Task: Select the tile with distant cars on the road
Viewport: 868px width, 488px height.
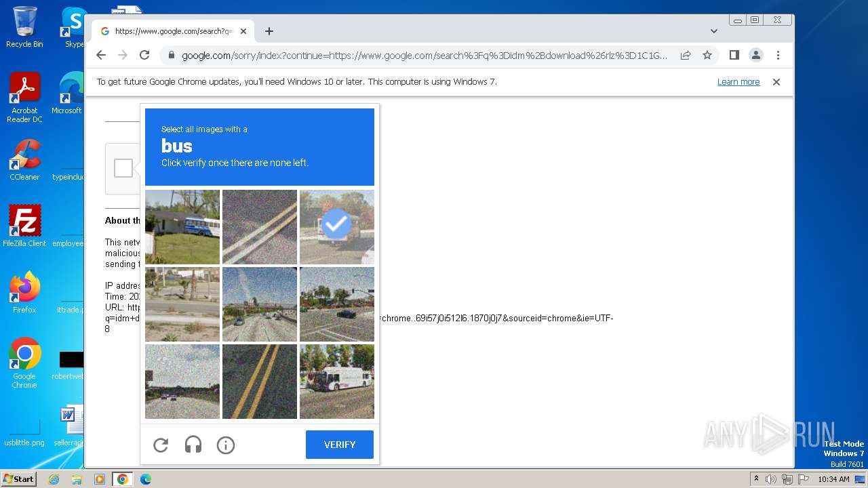Action: [182, 382]
